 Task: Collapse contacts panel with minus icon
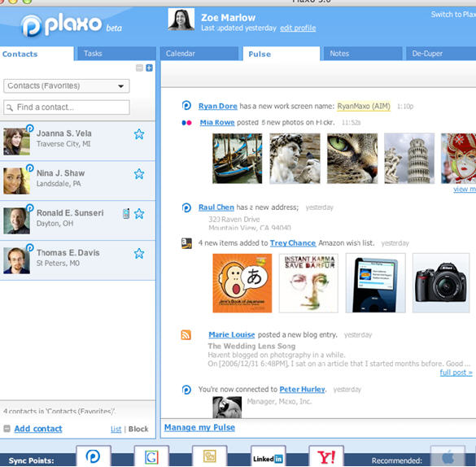[x=139, y=68]
